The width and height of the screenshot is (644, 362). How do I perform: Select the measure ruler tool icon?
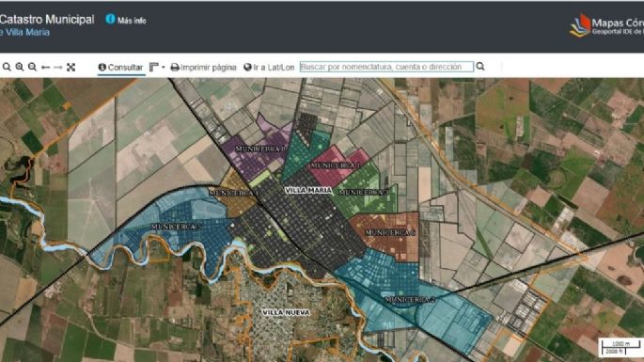coord(153,67)
